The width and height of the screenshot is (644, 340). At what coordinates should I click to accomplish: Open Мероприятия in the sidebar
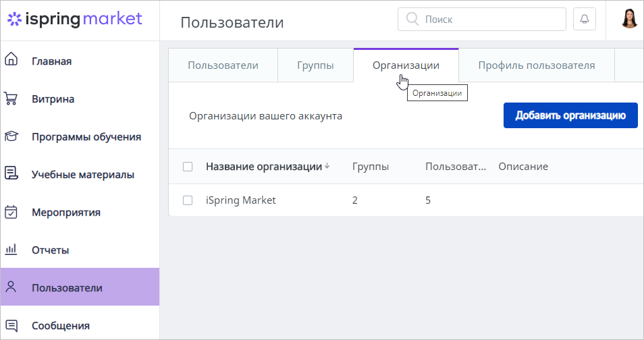click(80, 213)
